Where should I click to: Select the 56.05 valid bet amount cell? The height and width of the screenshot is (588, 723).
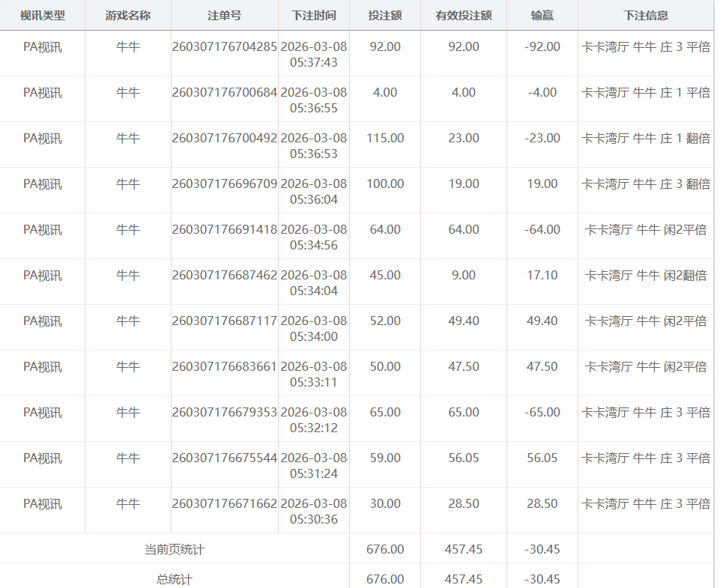coord(463,458)
